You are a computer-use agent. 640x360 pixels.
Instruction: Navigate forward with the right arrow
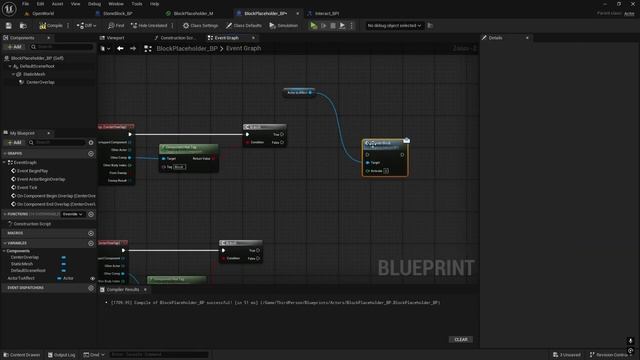click(x=133, y=49)
